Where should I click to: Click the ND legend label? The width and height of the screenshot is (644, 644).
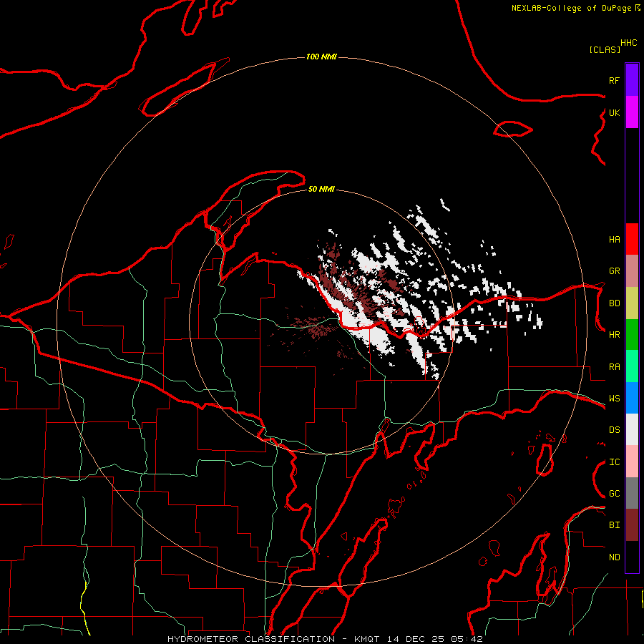[614, 557]
